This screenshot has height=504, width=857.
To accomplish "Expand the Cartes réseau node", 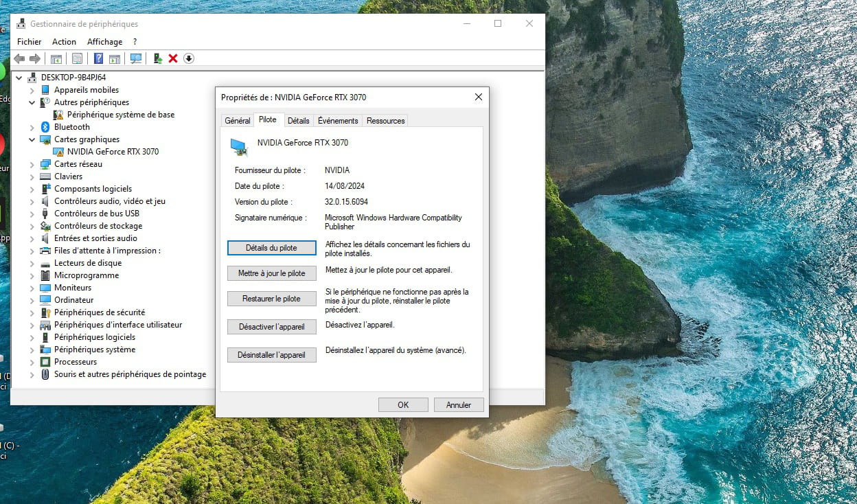I will pyautogui.click(x=32, y=164).
